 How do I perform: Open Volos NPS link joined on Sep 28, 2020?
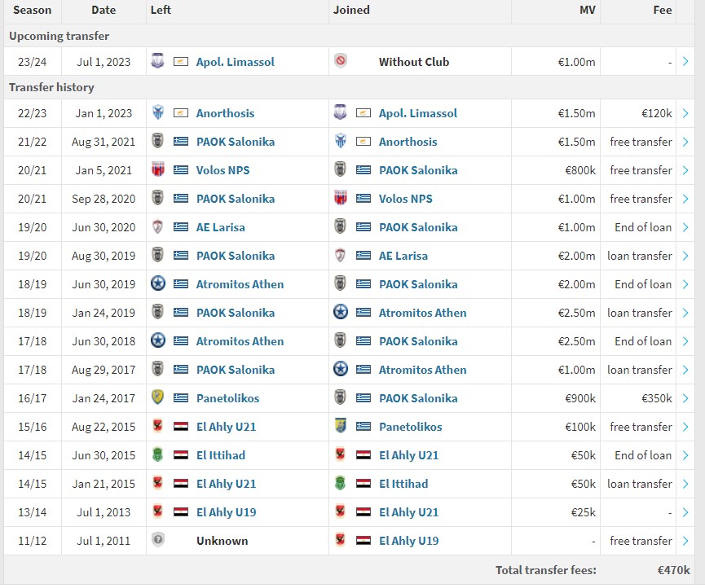(406, 199)
